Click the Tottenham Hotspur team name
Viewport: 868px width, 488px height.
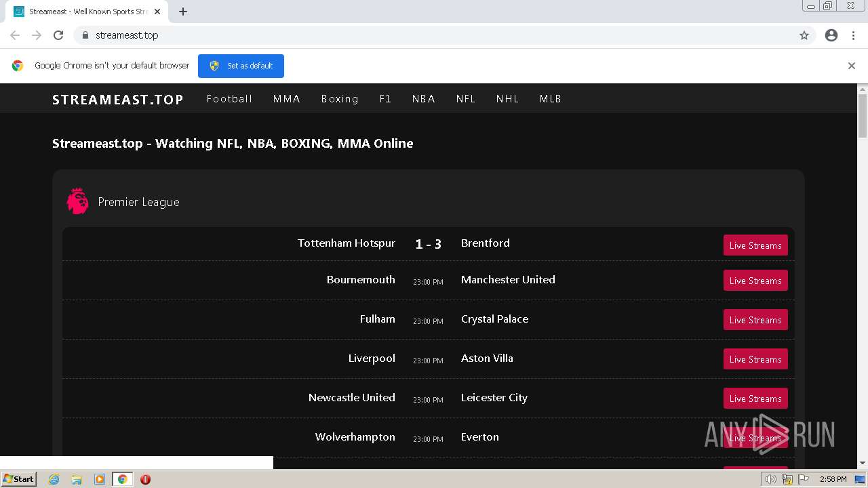pos(347,243)
